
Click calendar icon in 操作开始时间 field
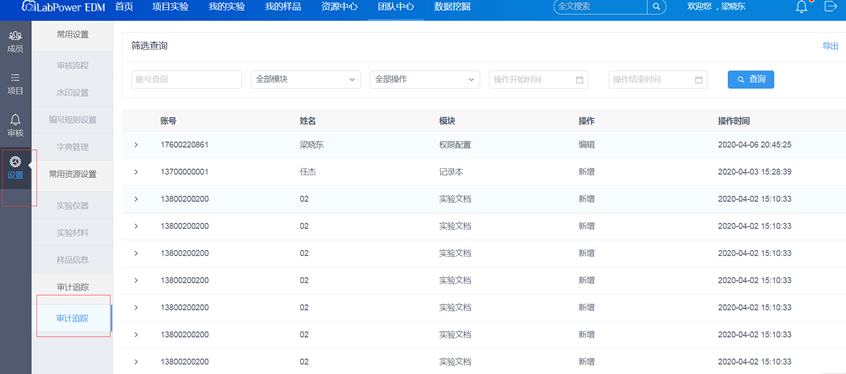pos(579,80)
